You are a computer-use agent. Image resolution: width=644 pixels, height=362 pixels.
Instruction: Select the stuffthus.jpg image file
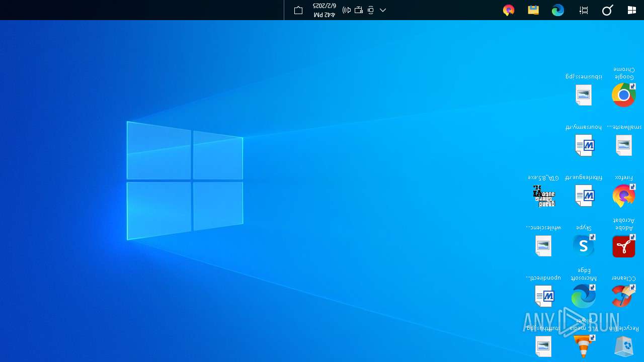click(x=543, y=342)
